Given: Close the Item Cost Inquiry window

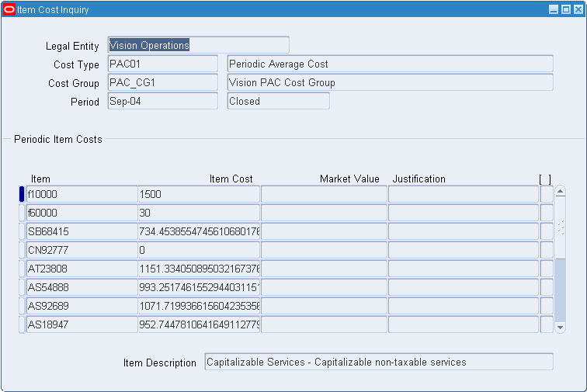Looking at the screenshot, I should tap(578, 9).
